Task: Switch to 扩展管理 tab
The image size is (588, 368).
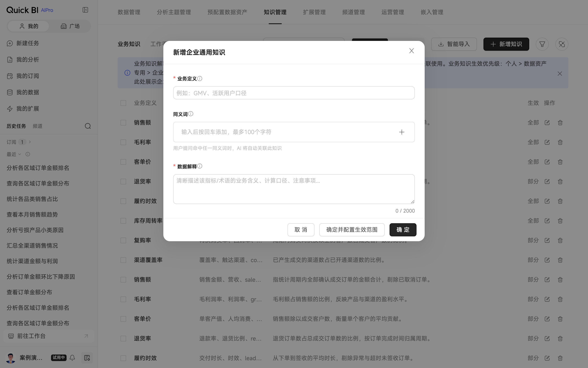Action: [314, 12]
